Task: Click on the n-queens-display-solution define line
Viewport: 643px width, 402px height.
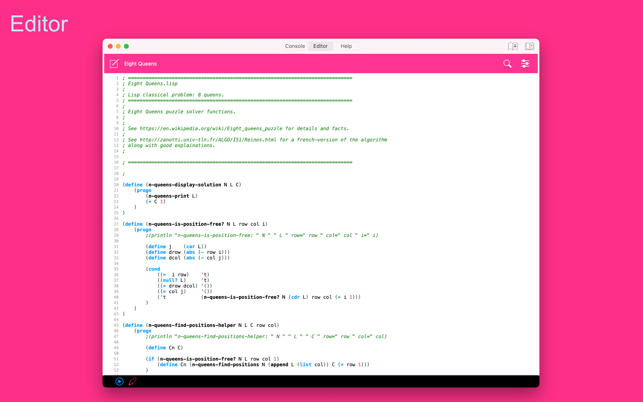Action: click(183, 185)
